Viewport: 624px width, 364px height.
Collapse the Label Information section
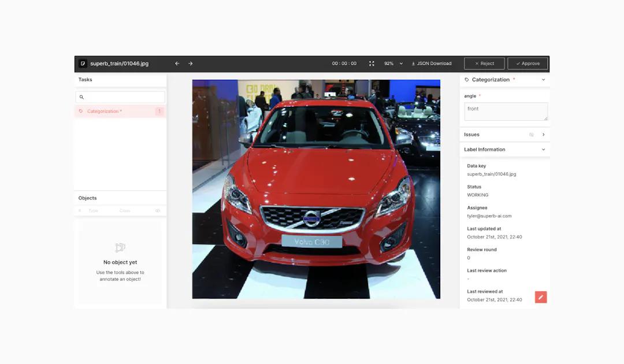pyautogui.click(x=543, y=150)
